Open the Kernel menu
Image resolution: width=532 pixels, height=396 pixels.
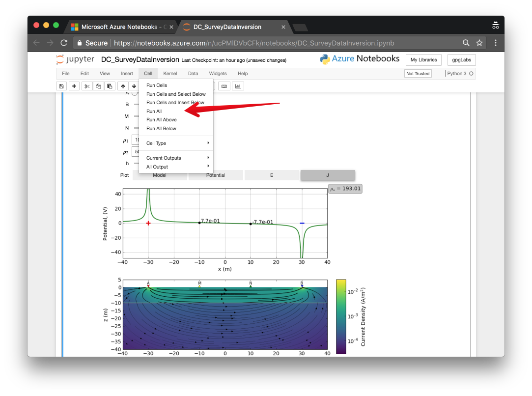pyautogui.click(x=170, y=74)
